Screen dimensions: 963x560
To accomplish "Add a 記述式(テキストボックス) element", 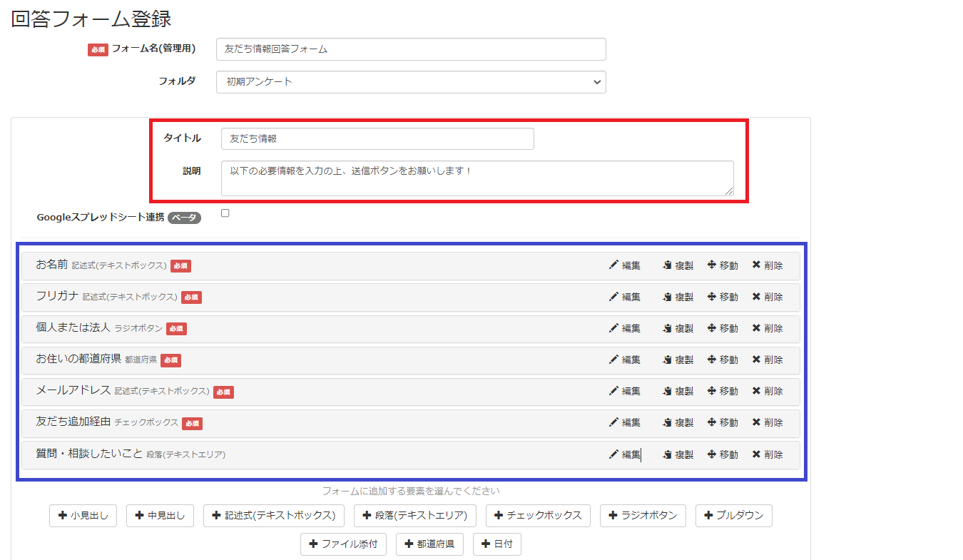I will [x=274, y=515].
